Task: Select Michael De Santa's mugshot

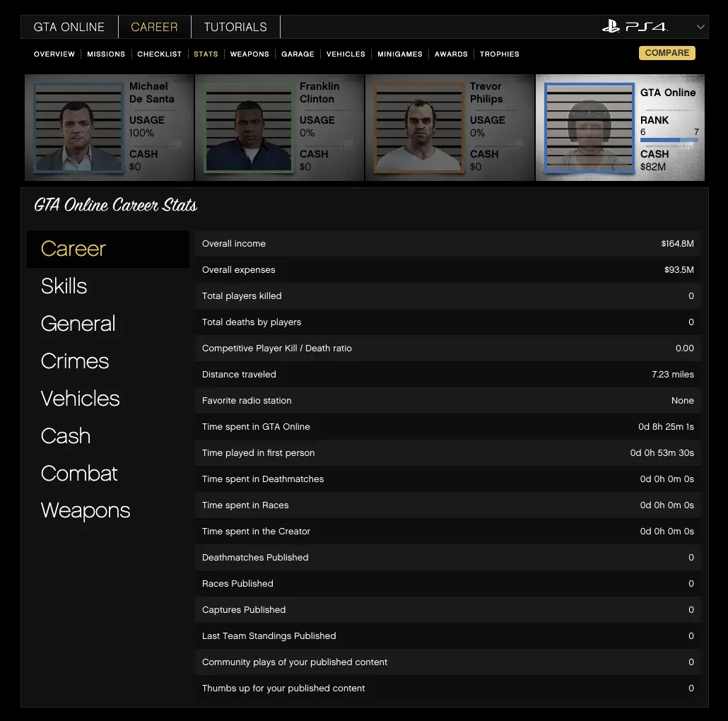Action: (78, 128)
